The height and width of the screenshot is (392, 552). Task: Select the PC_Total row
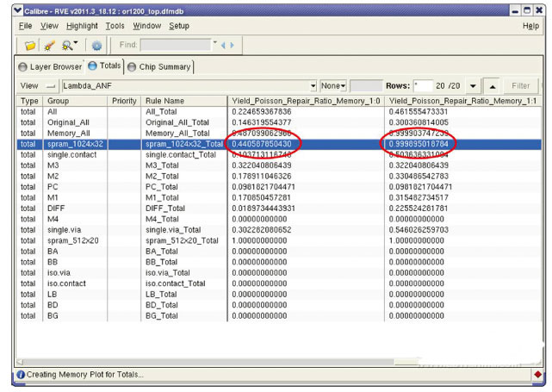[279, 187]
